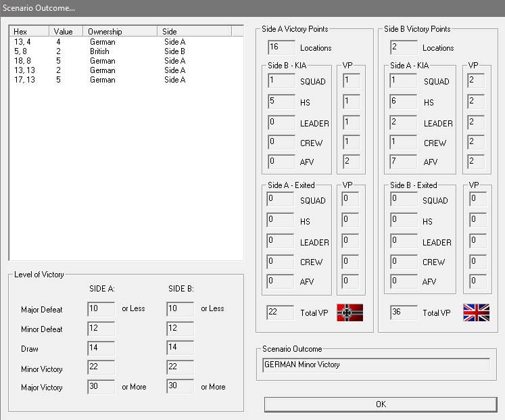
Task: Select the Value column header
Action: pos(66,31)
